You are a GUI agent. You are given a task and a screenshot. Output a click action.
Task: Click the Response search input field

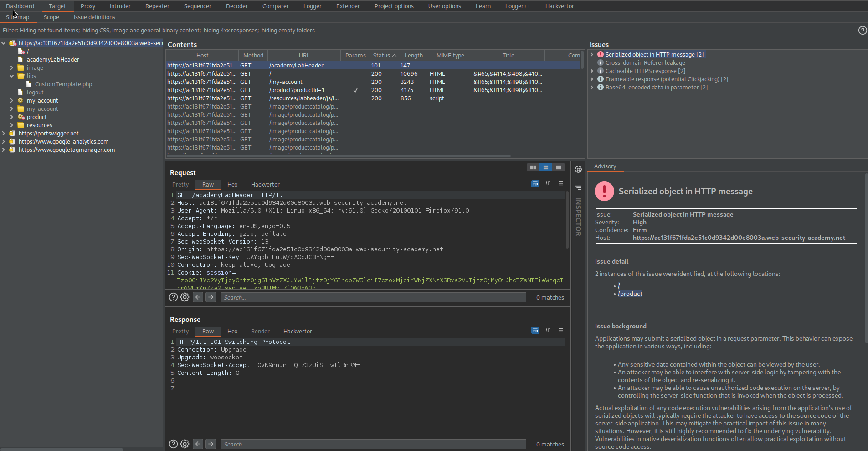[373, 444]
